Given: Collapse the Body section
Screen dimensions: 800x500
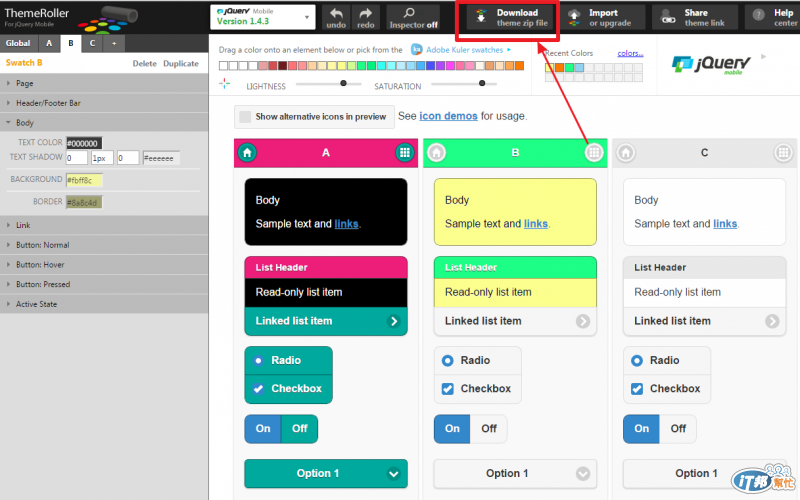Looking at the screenshot, I should coord(104,123).
